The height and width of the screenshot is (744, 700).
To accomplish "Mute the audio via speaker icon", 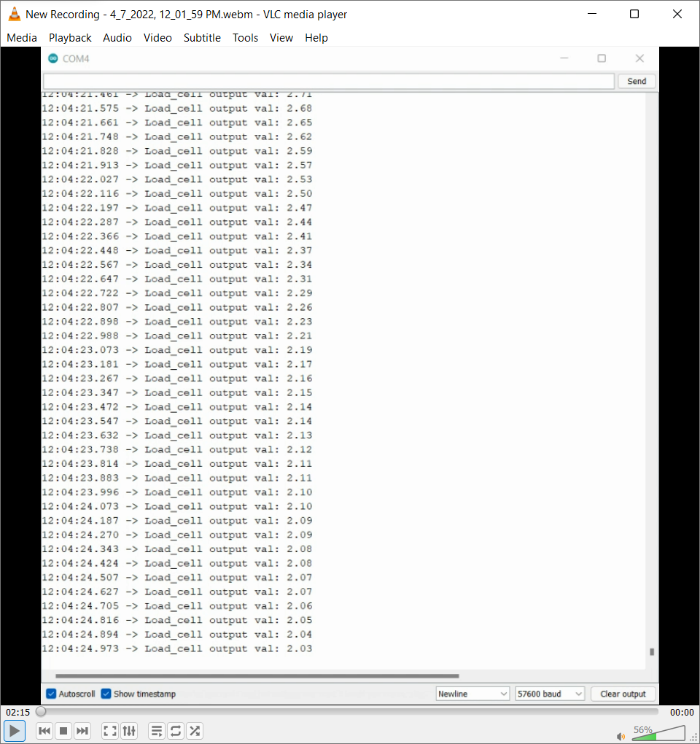I will click(x=621, y=735).
